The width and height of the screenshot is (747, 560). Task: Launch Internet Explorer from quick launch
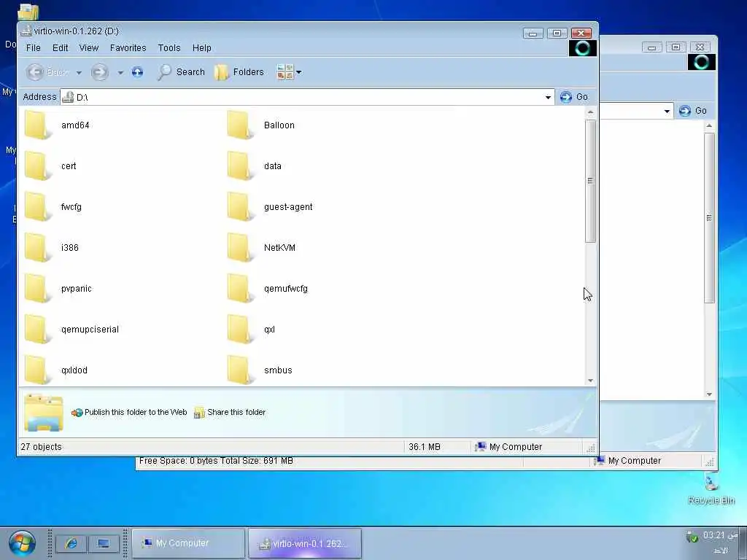(x=71, y=543)
